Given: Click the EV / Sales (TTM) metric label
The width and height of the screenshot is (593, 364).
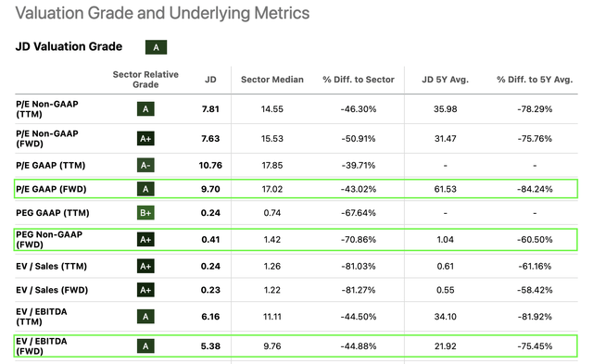Looking at the screenshot, I should point(52,266).
